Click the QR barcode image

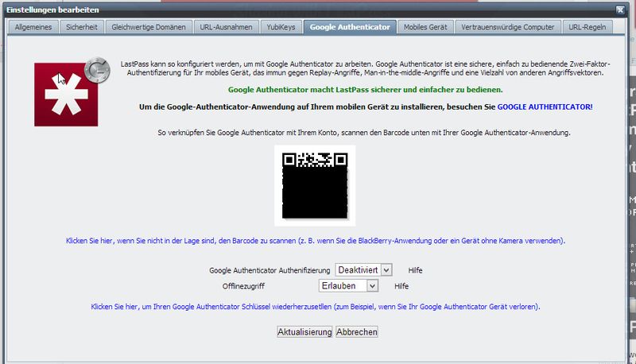[x=315, y=186]
